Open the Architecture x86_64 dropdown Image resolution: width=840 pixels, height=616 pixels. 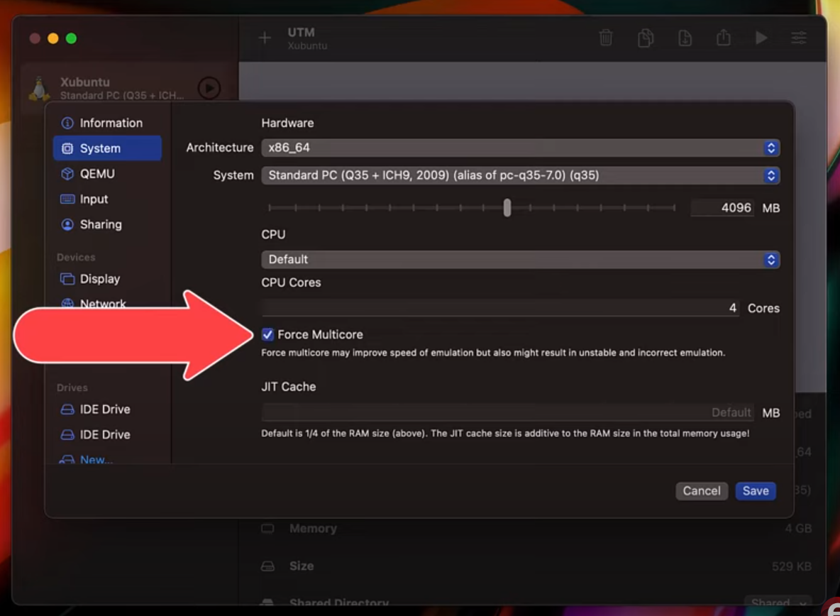[520, 148]
